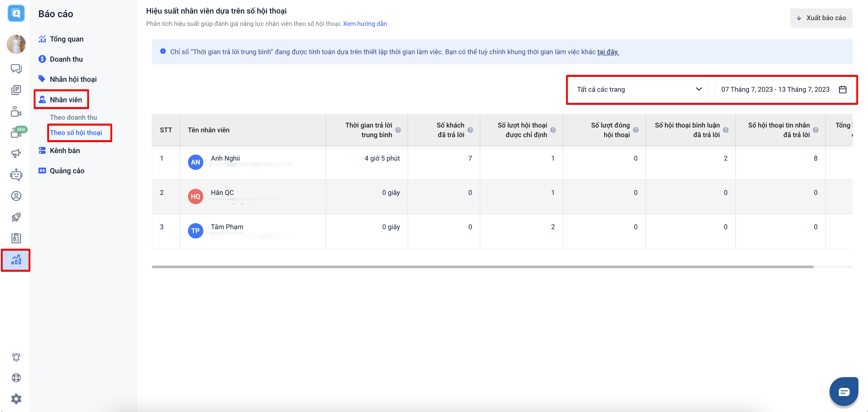Viewport: 868px width, 412px height.
Task: Click the notification bell icon
Action: coord(16,357)
